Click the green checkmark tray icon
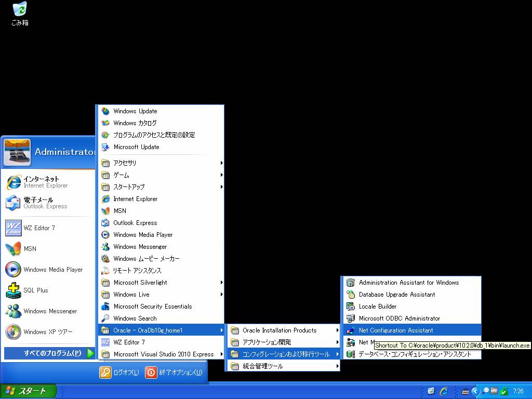The image size is (532, 399). 504,391
